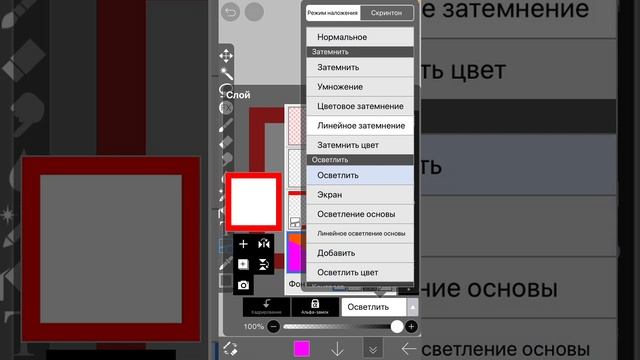The width and height of the screenshot is (640, 360).
Task: Choose Нормальное blend mode
Action: point(360,37)
